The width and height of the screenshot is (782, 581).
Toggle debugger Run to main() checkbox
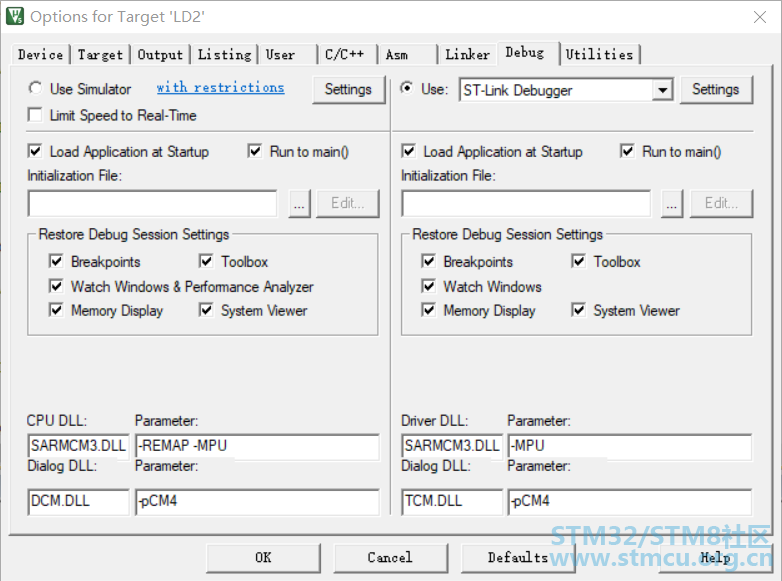(x=627, y=151)
